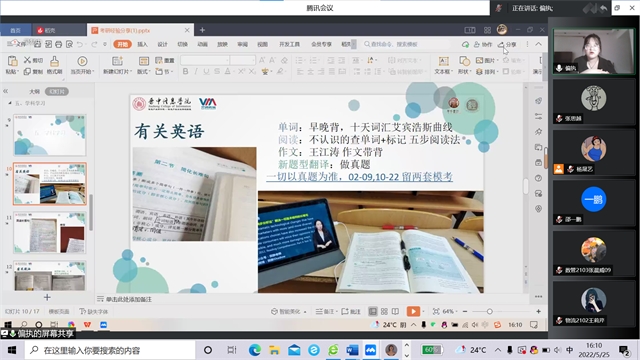
Task: Open the Tencent Meeting icon on the taskbar
Action: tap(371, 350)
